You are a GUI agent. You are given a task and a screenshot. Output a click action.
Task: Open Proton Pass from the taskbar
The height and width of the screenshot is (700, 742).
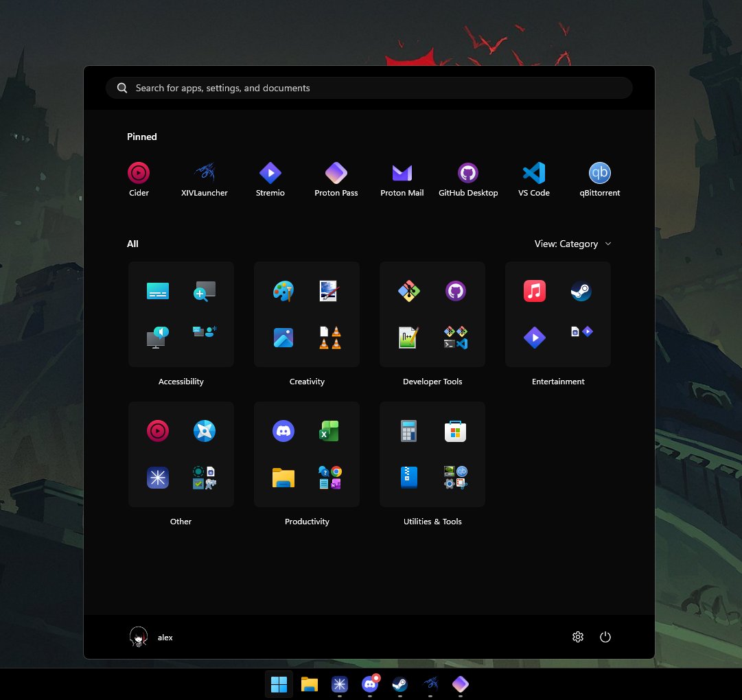pos(461,684)
